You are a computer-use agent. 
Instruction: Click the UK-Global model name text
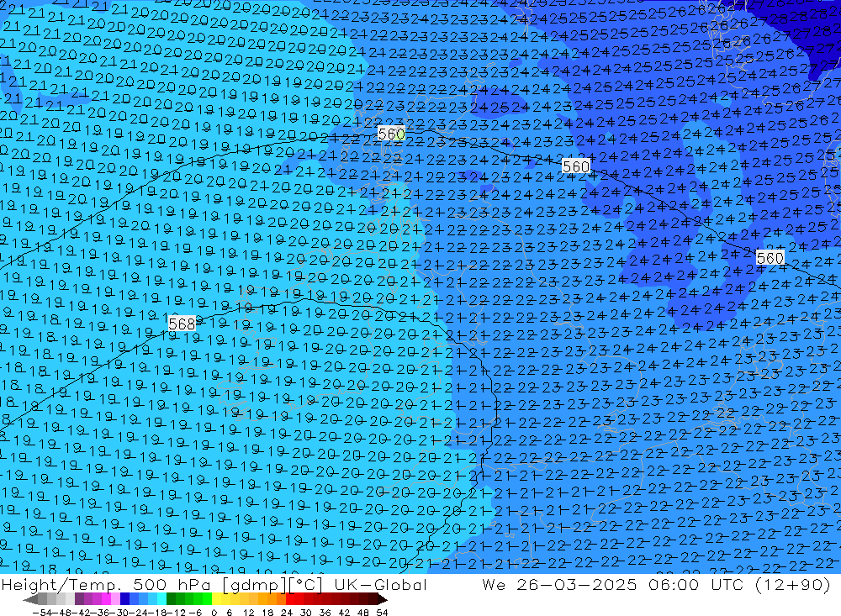pos(380,585)
